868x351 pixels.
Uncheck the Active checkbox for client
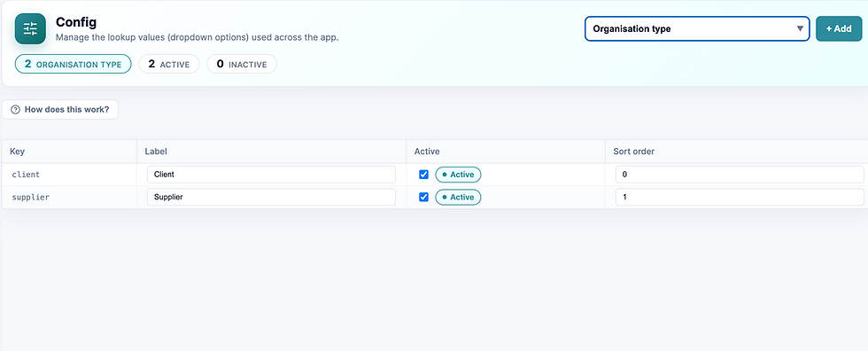coord(424,175)
